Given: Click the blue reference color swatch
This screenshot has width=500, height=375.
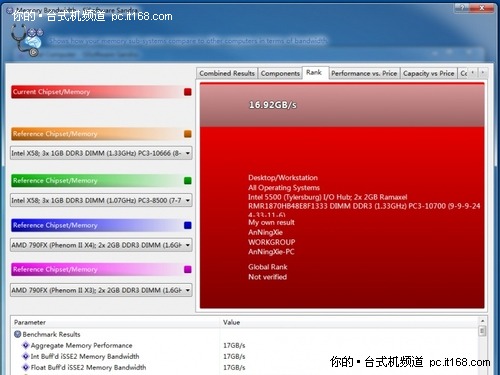Looking at the screenshot, I should pos(188,225).
